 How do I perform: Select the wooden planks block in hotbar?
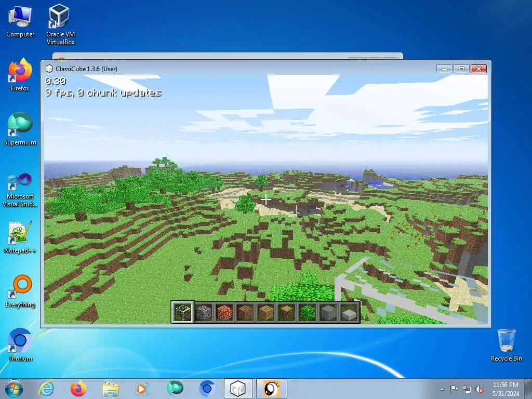[266, 312]
